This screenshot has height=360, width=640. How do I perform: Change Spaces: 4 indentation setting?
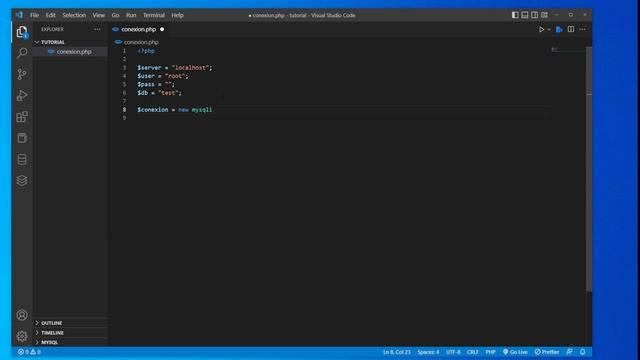pyautogui.click(x=428, y=352)
